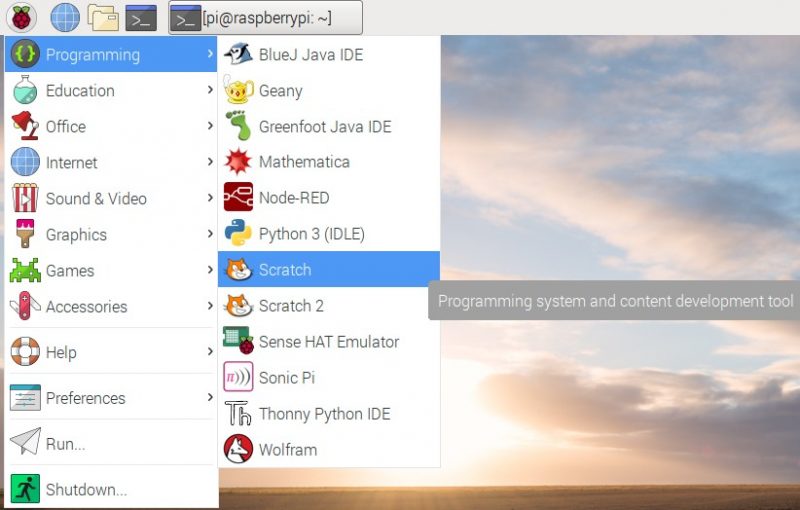Select Thonny Python IDE entry
The image size is (800, 510).
(324, 414)
